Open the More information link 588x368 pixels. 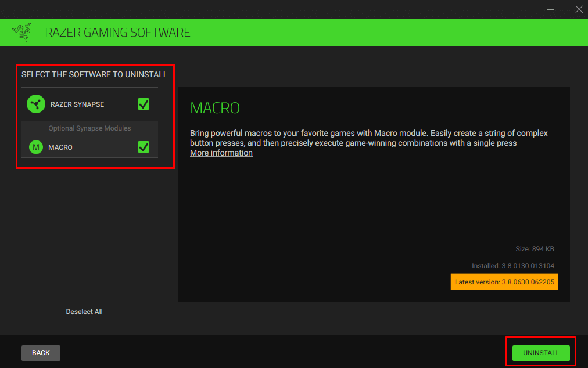(221, 153)
